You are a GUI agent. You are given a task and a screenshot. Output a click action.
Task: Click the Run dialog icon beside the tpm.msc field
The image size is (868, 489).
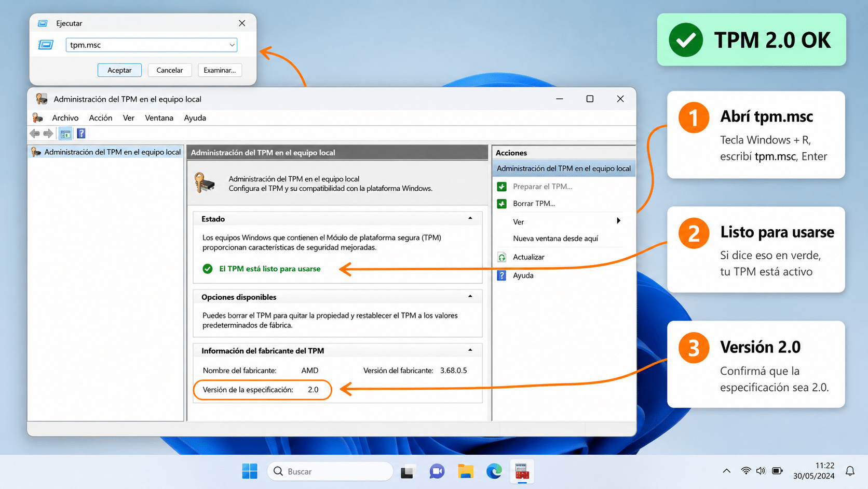pos(46,45)
